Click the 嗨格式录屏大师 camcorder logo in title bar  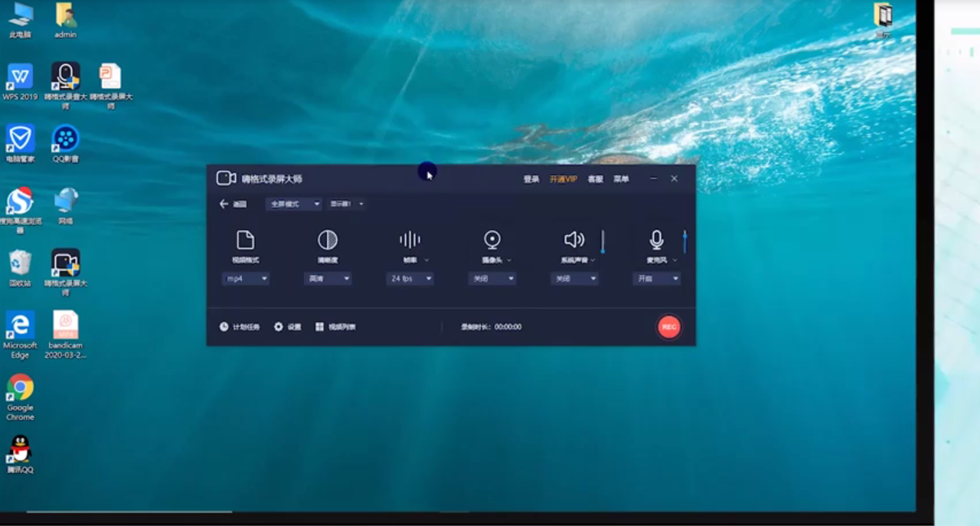click(226, 178)
